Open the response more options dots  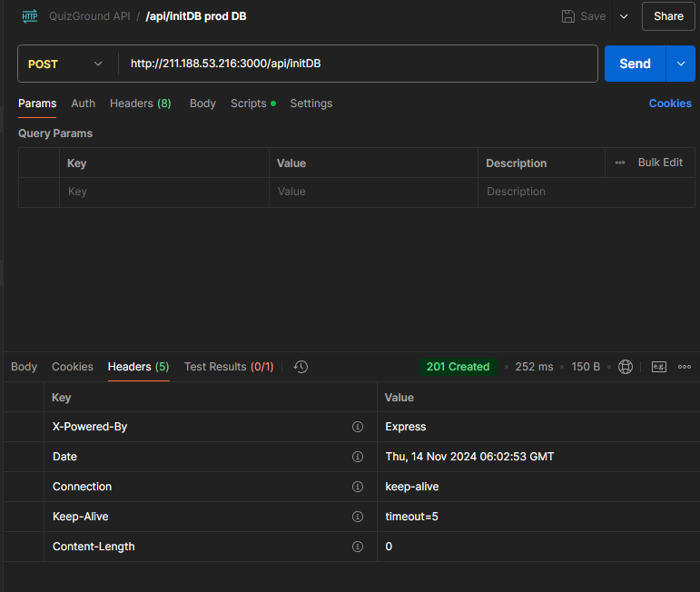point(685,367)
